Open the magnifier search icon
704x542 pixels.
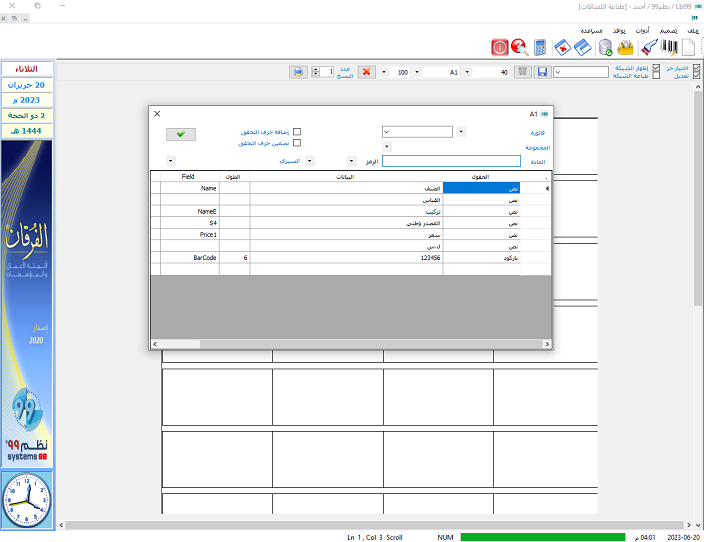pyautogui.click(x=519, y=47)
